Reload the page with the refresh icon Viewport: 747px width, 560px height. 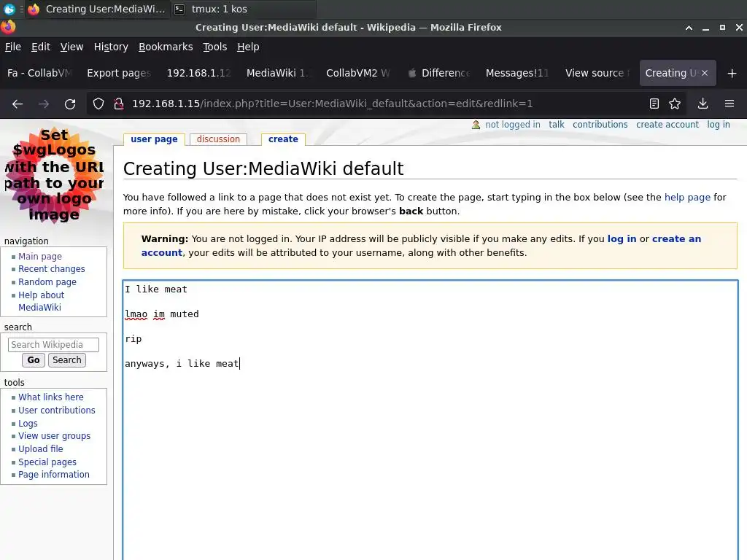click(70, 104)
